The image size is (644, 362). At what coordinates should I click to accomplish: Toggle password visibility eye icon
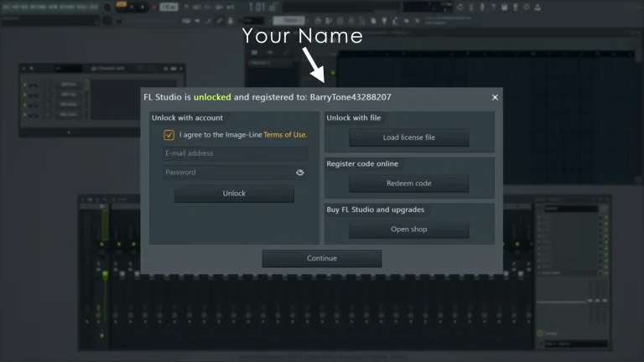pos(300,173)
